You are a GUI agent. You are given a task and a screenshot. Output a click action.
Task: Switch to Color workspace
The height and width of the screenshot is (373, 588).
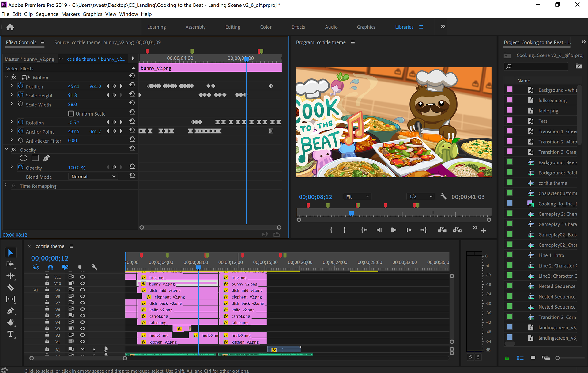tap(266, 27)
